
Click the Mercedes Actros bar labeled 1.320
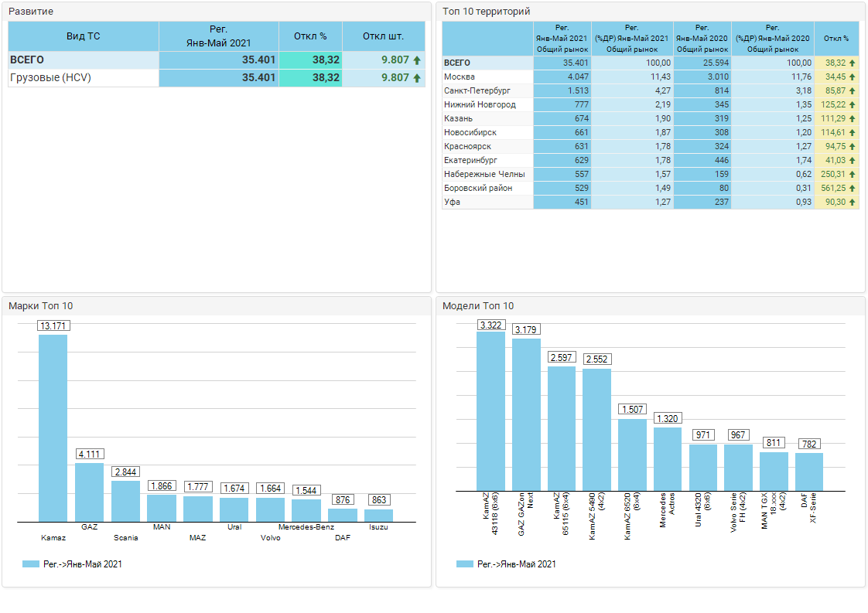pyautogui.click(x=668, y=458)
